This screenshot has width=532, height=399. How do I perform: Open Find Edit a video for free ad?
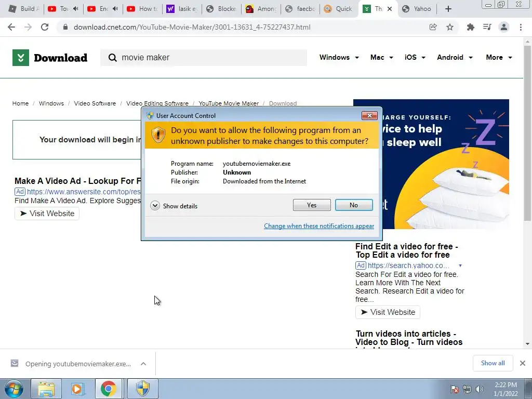point(406,250)
